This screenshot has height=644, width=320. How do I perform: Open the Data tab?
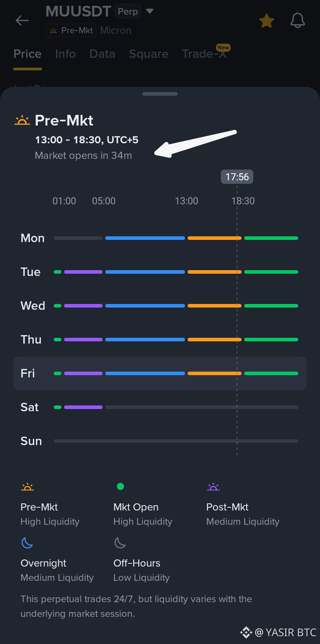point(102,54)
